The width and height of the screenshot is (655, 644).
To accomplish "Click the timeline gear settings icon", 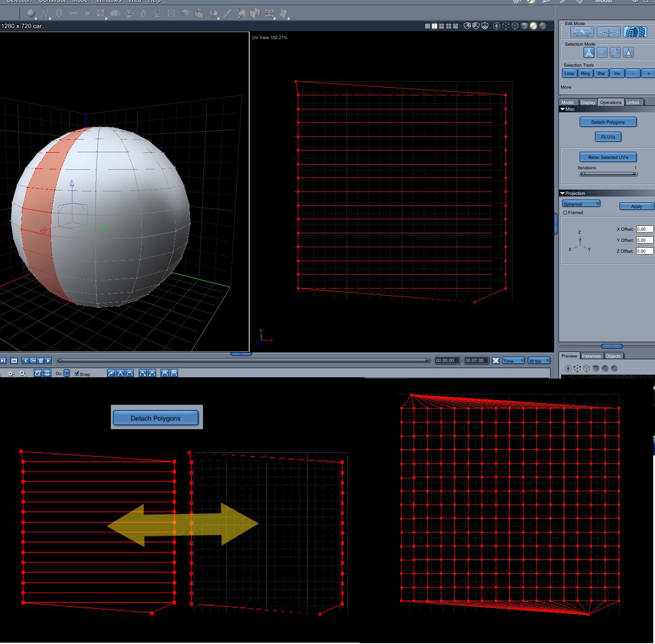I will (x=10, y=374).
